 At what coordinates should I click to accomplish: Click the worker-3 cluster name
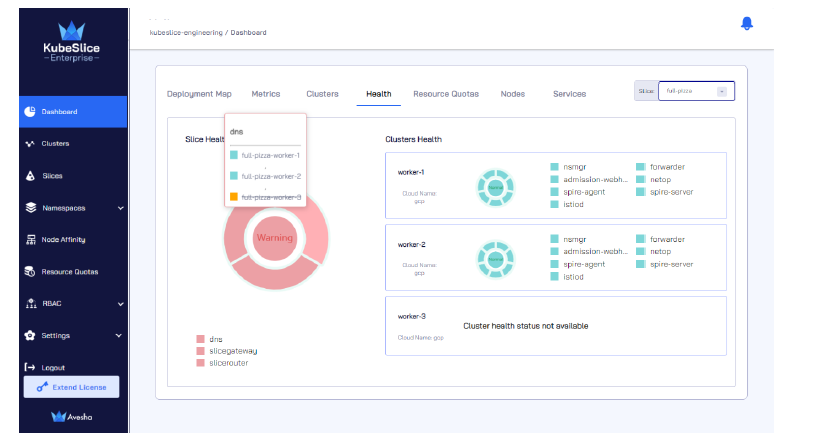tap(412, 316)
